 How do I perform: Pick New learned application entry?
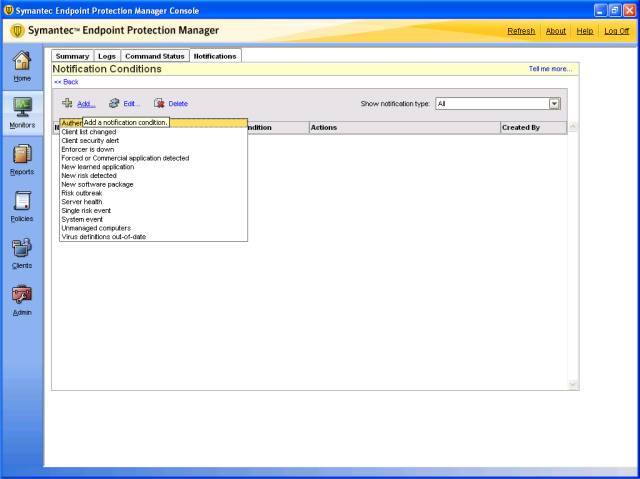click(153, 167)
